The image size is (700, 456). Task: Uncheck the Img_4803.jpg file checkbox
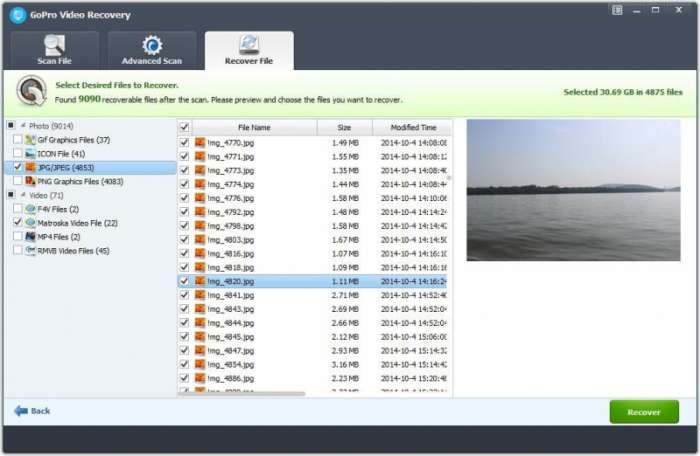point(183,240)
